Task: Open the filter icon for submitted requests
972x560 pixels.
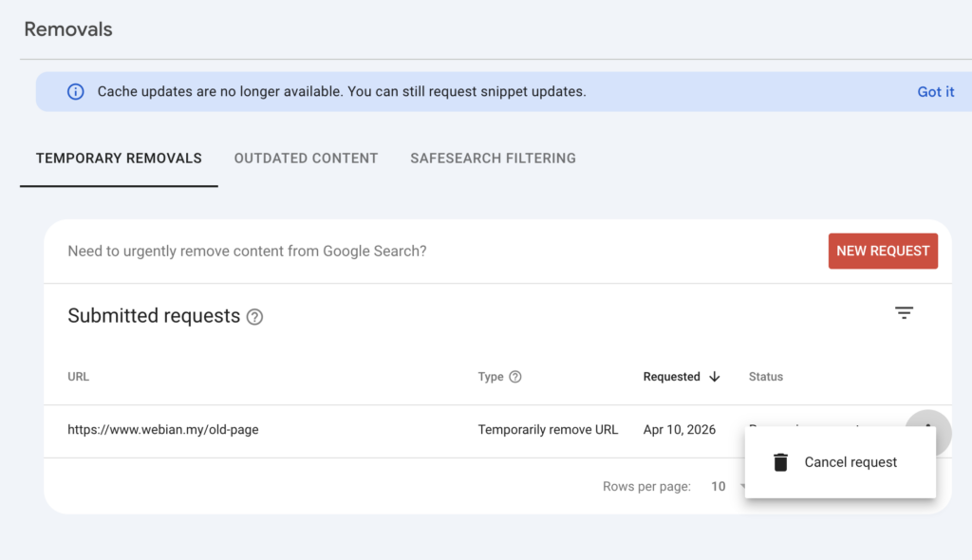Action: click(x=904, y=313)
